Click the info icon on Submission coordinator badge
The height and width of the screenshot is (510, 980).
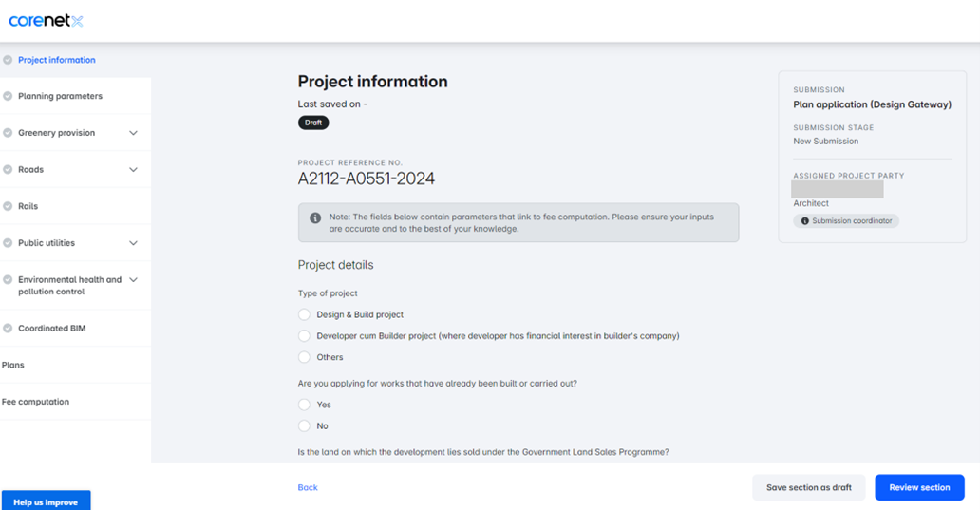(x=805, y=221)
